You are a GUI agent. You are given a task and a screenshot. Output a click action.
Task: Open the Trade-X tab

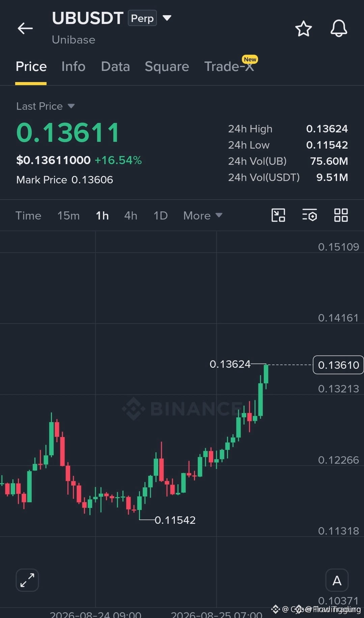229,67
